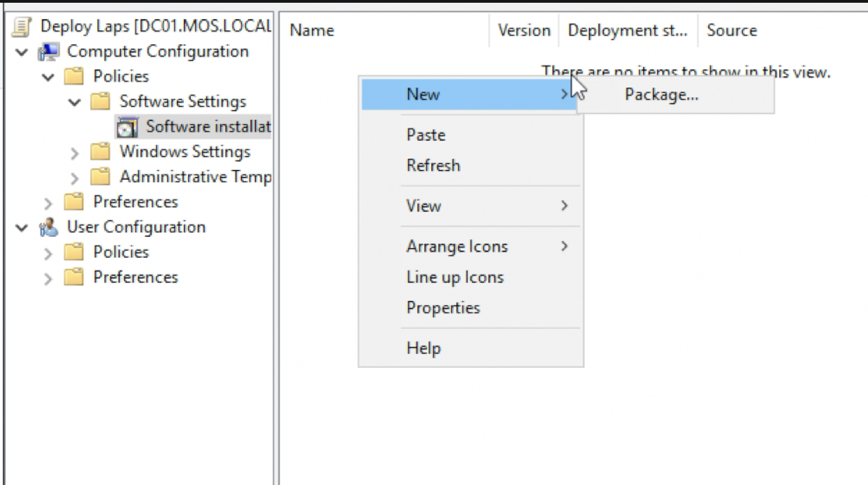Image resolution: width=868 pixels, height=485 pixels.
Task: Choose Package... from the New submenu
Action: click(x=661, y=95)
